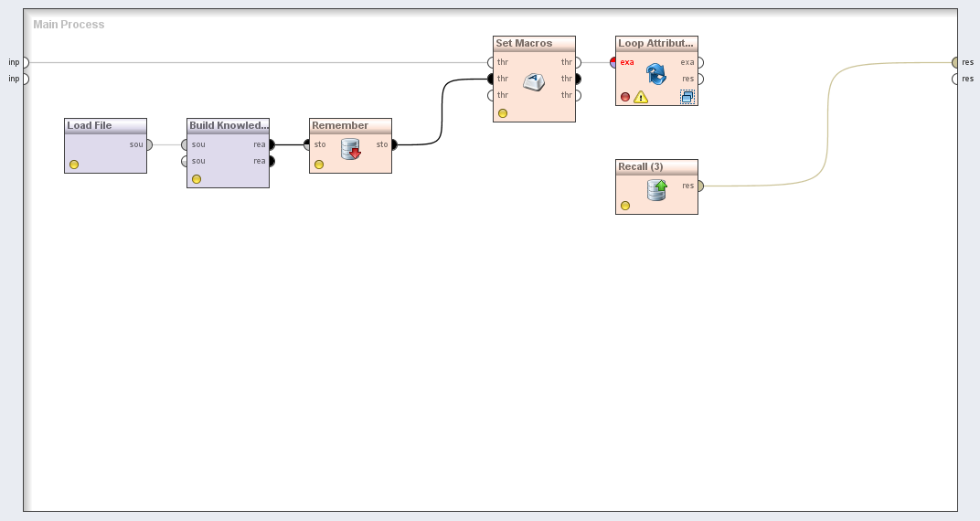Click the Remember database store icon
The height and width of the screenshot is (521, 980).
351,149
